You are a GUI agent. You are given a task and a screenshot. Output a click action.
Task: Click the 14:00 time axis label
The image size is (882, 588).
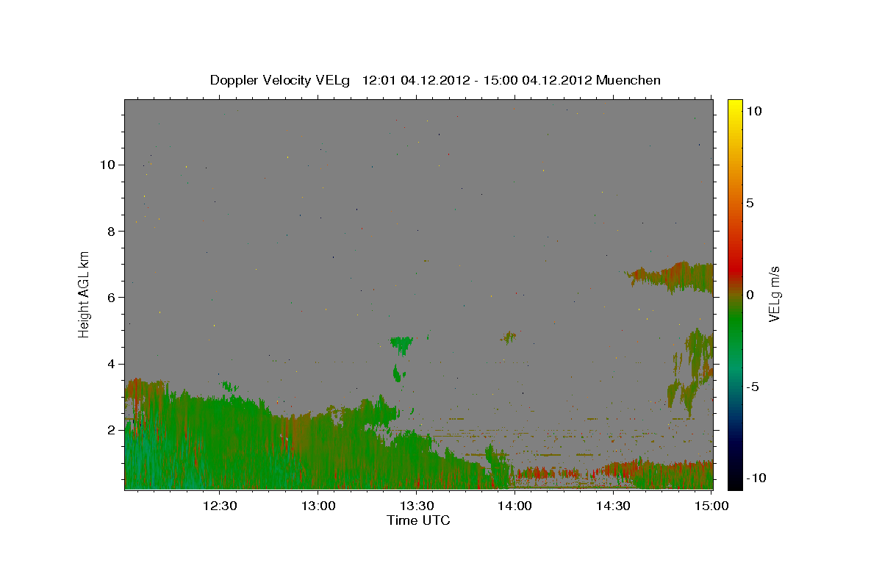tap(515, 505)
